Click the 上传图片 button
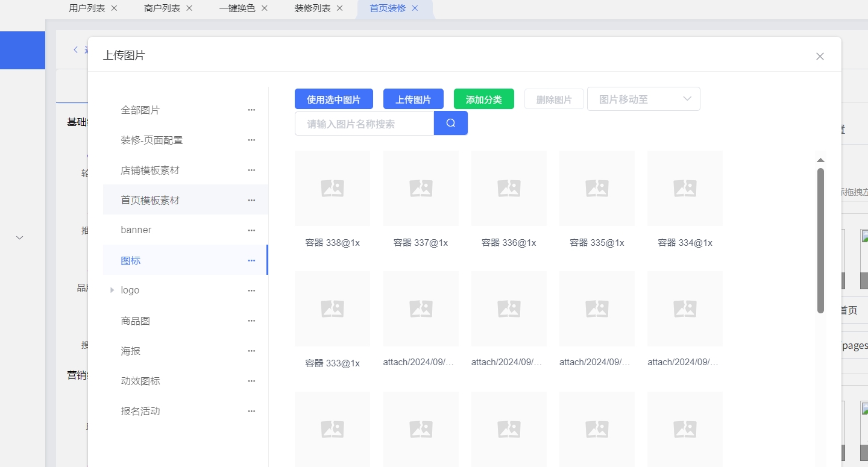868x467 pixels. coord(414,99)
